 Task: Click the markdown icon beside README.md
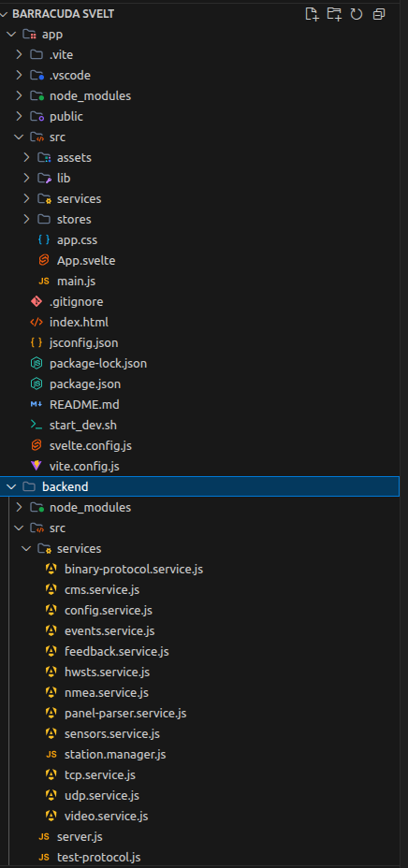[36, 405]
